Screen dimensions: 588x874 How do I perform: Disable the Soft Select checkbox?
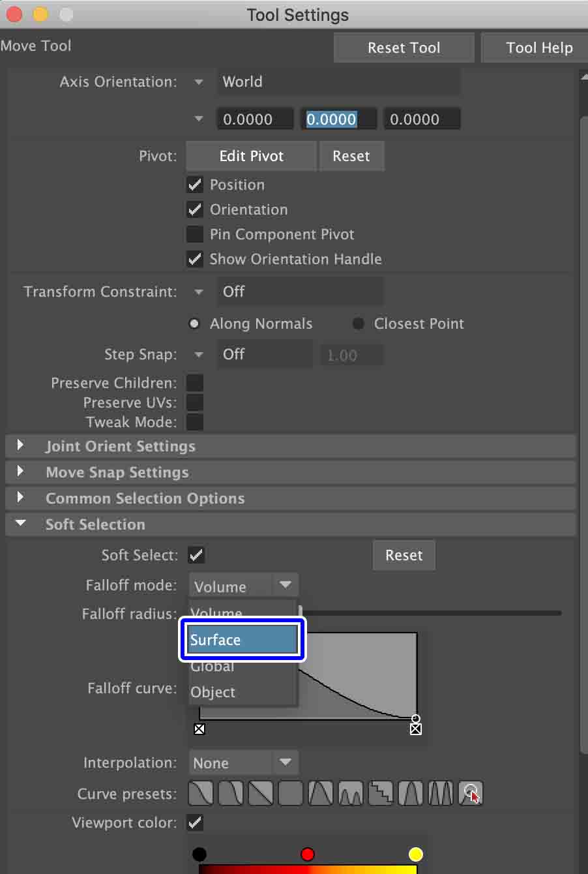(196, 555)
